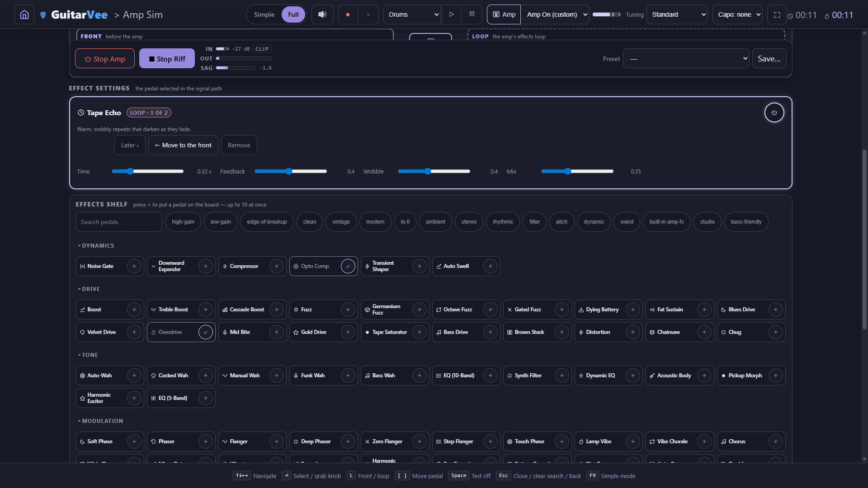Image resolution: width=868 pixels, height=488 pixels.
Task: Add the Compressor pedal to the board
Action: point(277,266)
